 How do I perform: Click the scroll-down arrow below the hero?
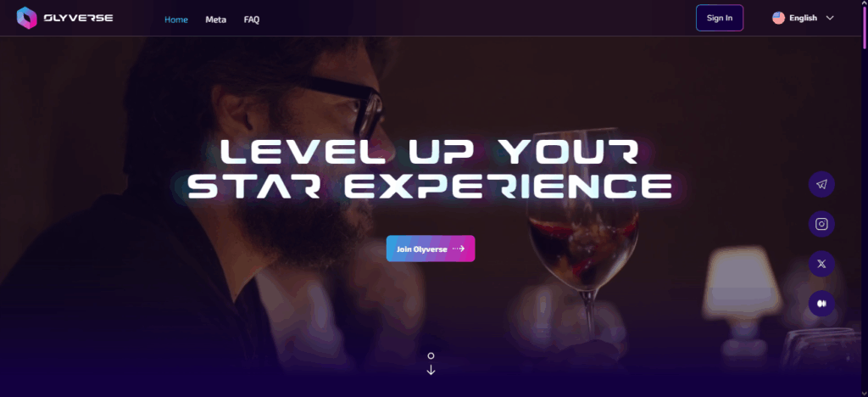[x=431, y=370]
